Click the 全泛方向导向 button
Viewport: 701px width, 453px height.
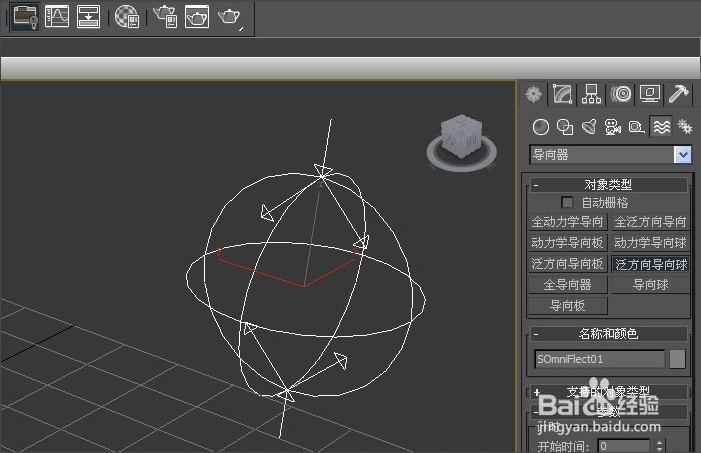(650, 222)
